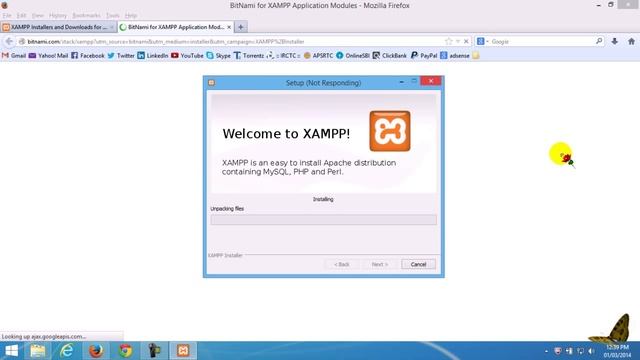The image size is (640, 360).
Task: Click the Next button in Setup
Action: (380, 264)
